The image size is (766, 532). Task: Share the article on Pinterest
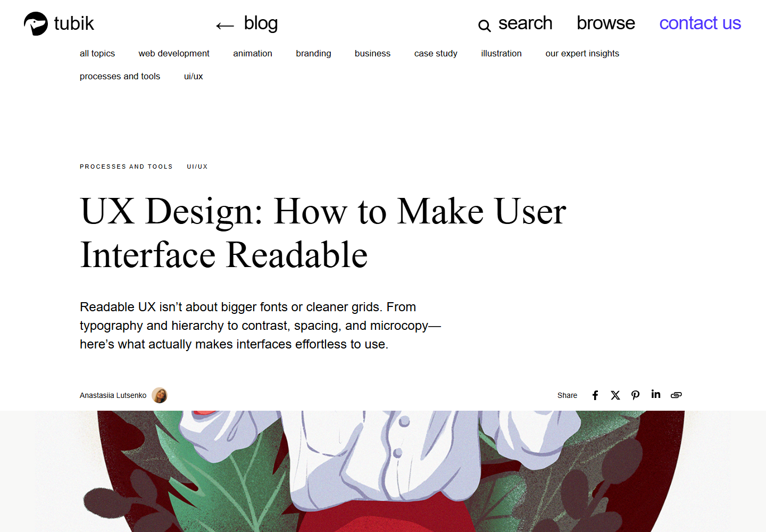tap(635, 395)
